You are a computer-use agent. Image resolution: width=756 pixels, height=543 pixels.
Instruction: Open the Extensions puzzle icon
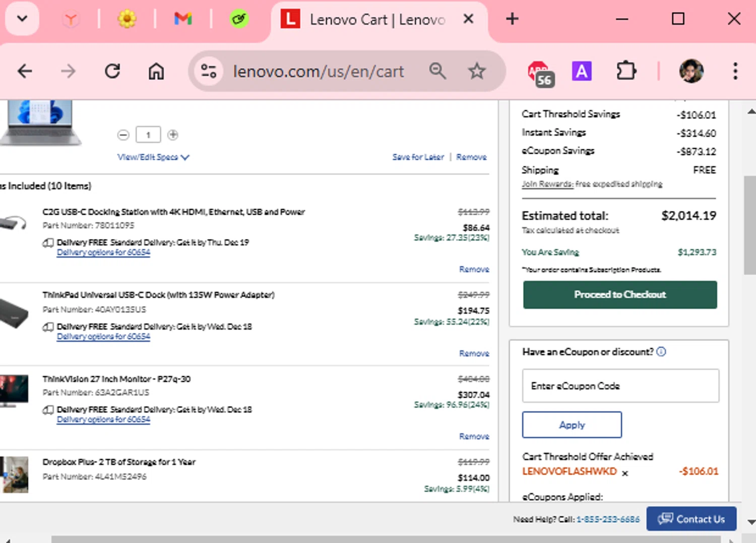click(x=626, y=71)
